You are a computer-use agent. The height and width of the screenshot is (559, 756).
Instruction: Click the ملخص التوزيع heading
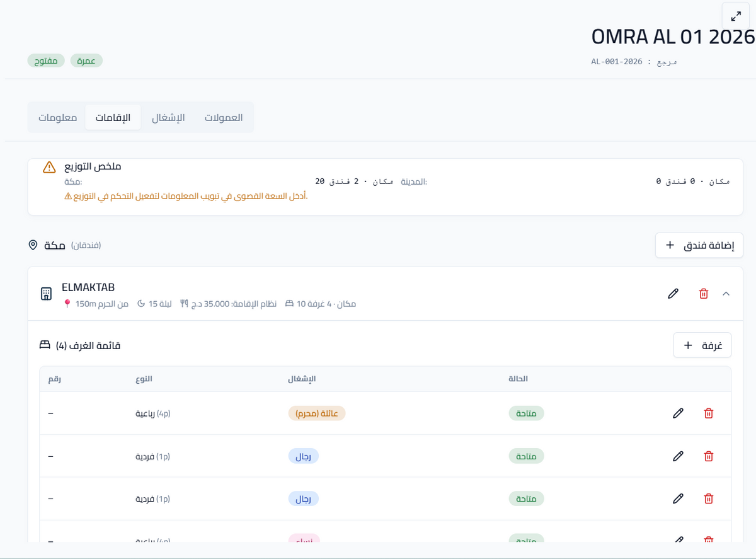[x=93, y=166]
